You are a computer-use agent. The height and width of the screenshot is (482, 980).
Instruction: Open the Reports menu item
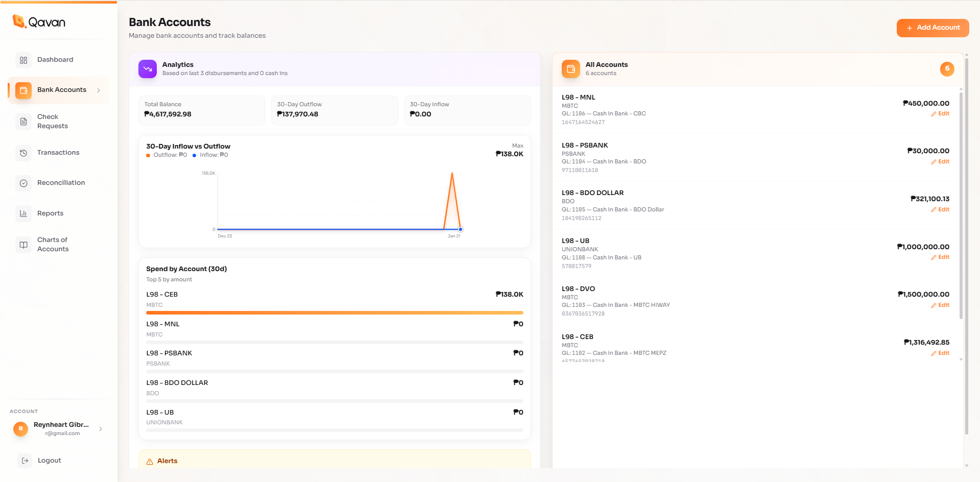coord(50,213)
